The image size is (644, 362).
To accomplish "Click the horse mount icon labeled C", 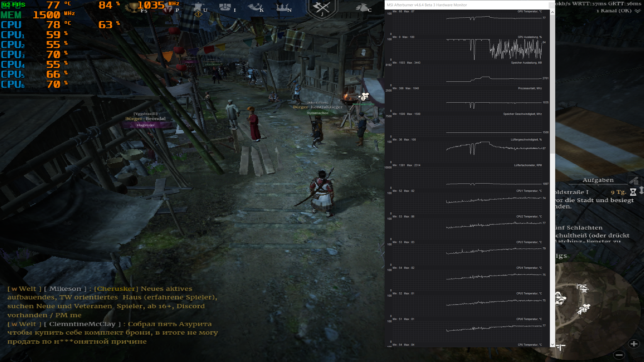I will click(x=362, y=8).
